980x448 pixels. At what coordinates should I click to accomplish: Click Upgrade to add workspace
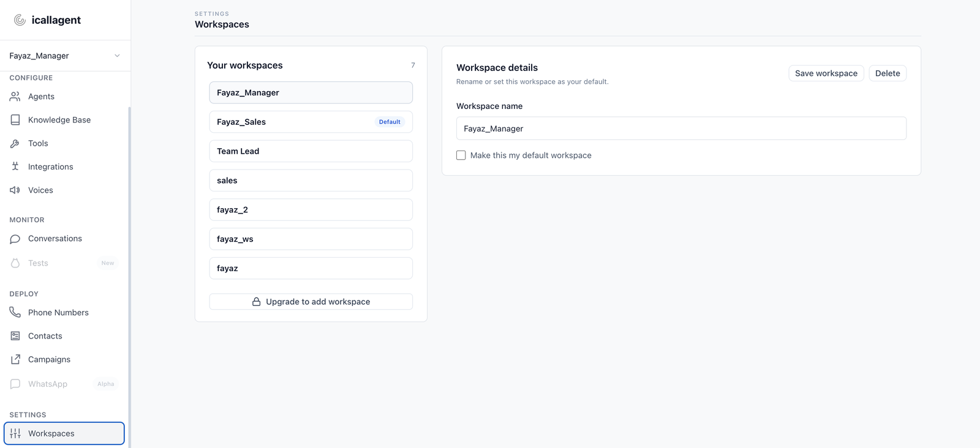(311, 302)
